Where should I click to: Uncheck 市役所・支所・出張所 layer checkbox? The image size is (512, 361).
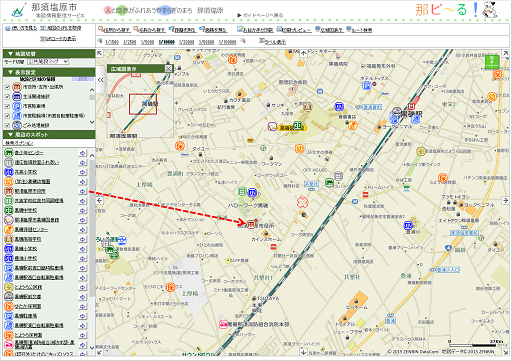[7, 87]
